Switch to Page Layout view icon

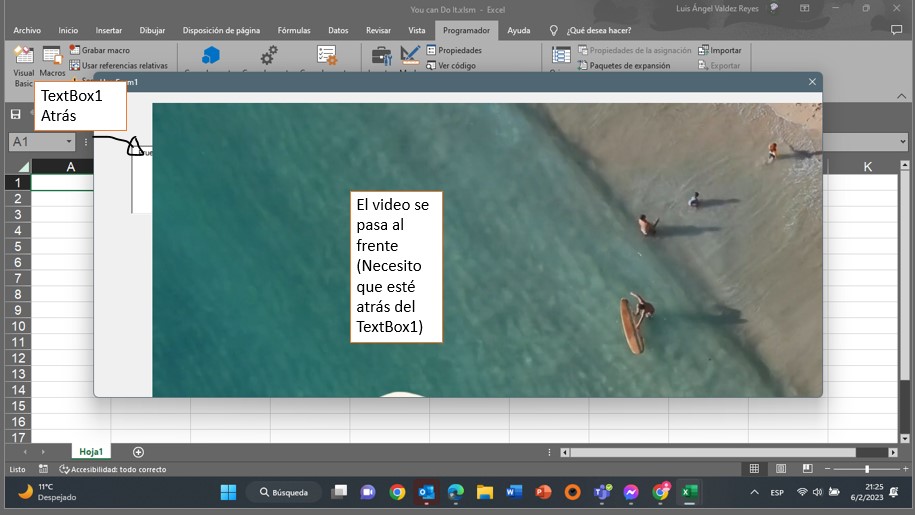781,468
